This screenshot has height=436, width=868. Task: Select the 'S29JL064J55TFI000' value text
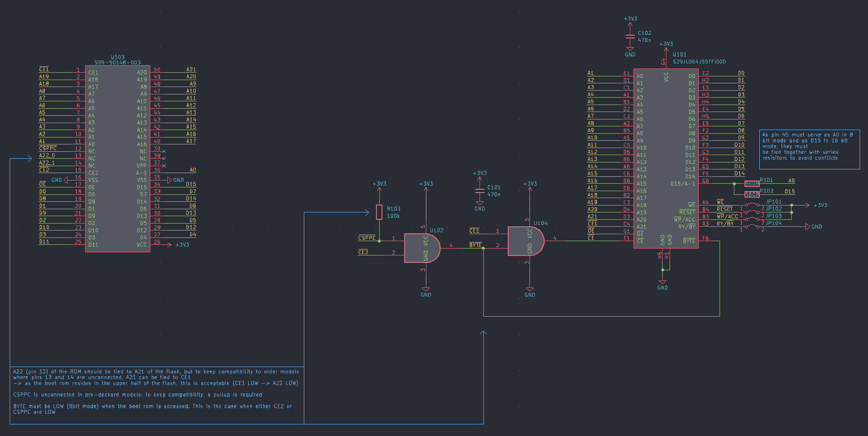point(699,62)
